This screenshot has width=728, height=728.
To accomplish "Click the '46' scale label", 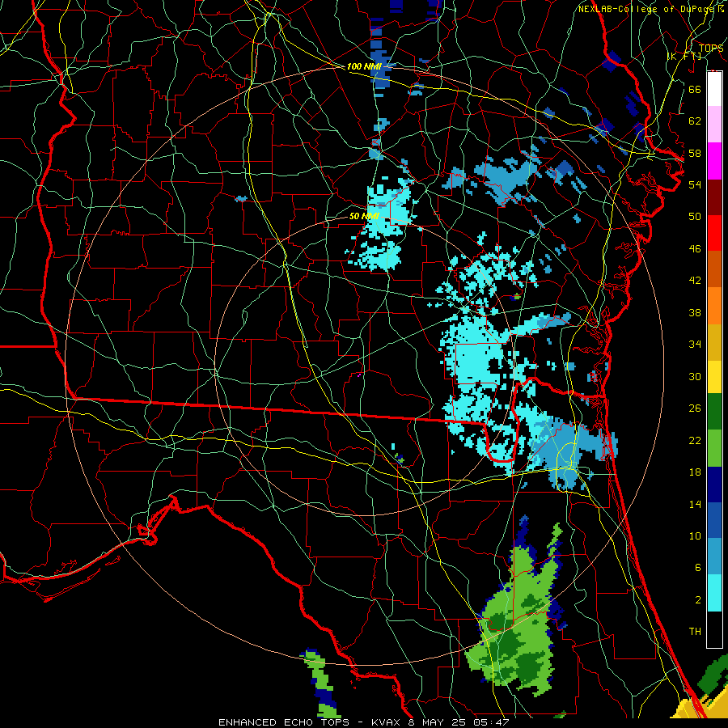I will (695, 249).
